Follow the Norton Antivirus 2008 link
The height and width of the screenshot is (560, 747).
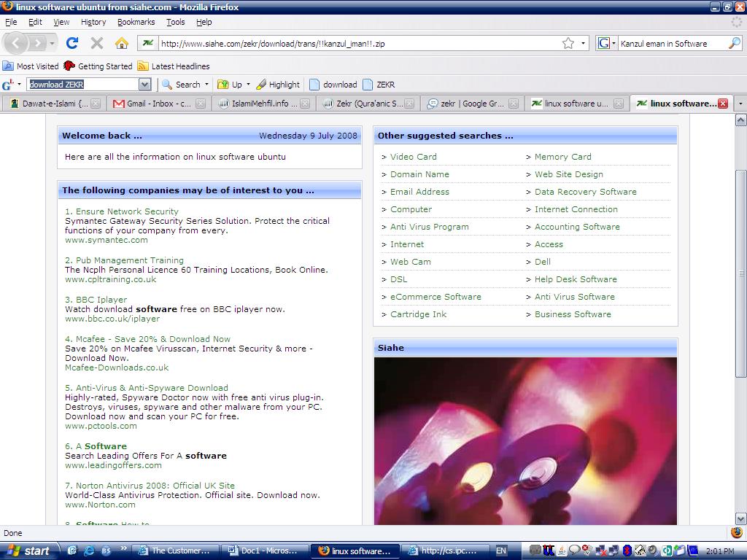pyautogui.click(x=155, y=486)
